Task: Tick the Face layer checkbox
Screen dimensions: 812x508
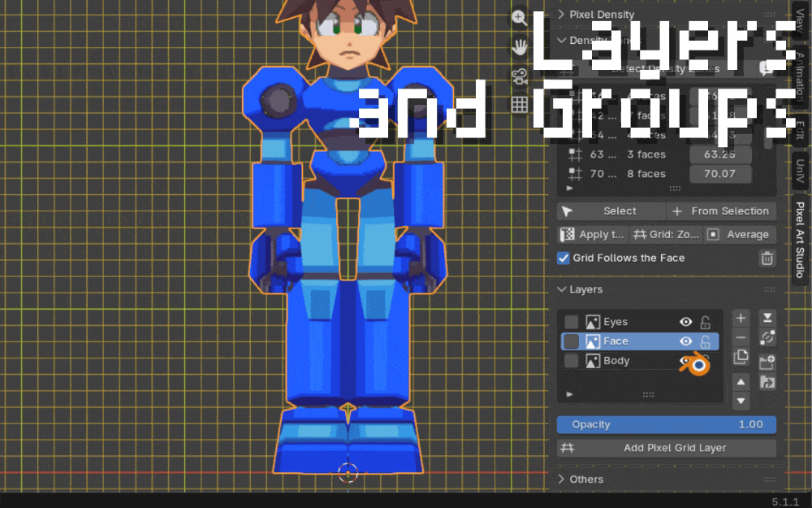Action: pyautogui.click(x=571, y=341)
